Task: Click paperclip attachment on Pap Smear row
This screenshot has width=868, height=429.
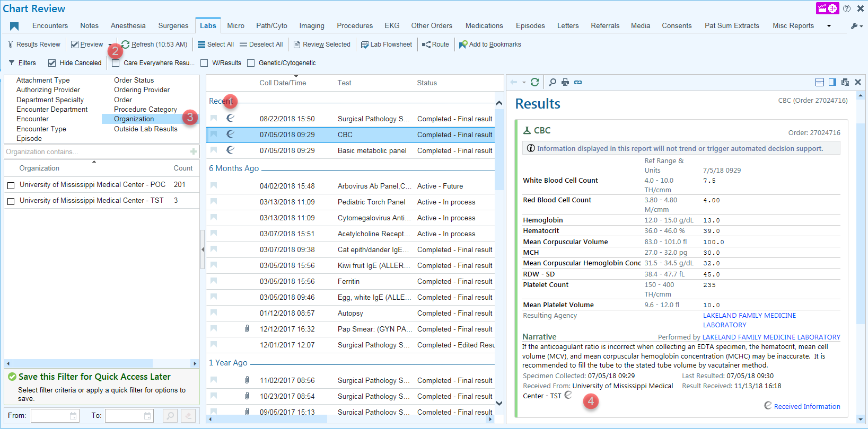Action: 247,328
